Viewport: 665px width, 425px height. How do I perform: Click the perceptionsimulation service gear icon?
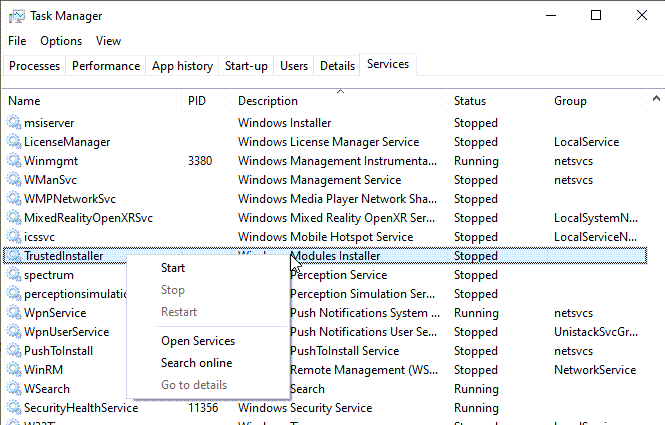pyautogui.click(x=14, y=294)
